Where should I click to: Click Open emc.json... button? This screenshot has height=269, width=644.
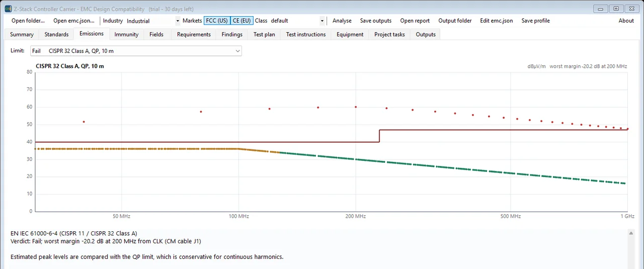[74, 21]
